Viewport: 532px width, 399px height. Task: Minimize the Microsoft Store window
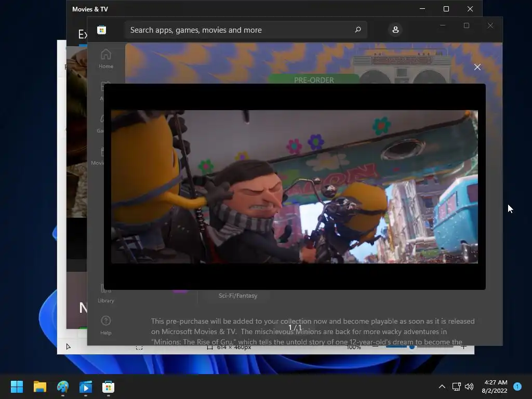pos(443,25)
